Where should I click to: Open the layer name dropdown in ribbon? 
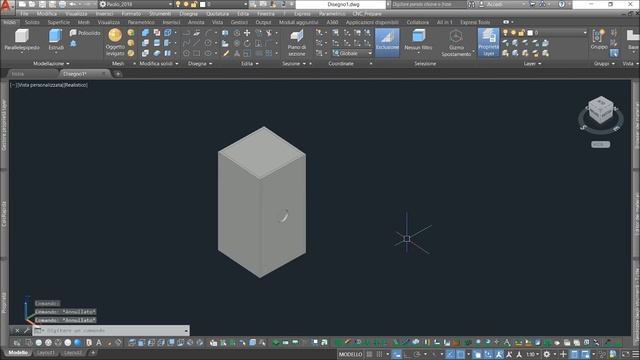point(584,33)
